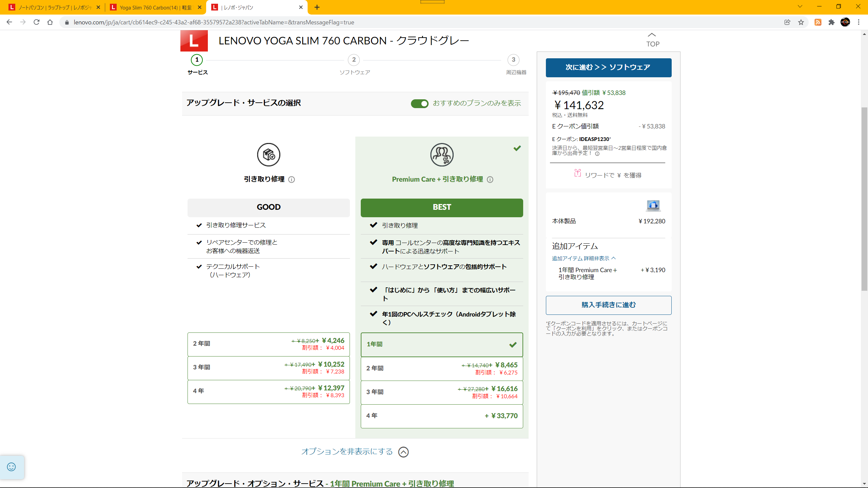Viewport: 868px width, 488px height.
Task: Select BEST plan 2年間 ¥8,465 option
Action: point(442,369)
